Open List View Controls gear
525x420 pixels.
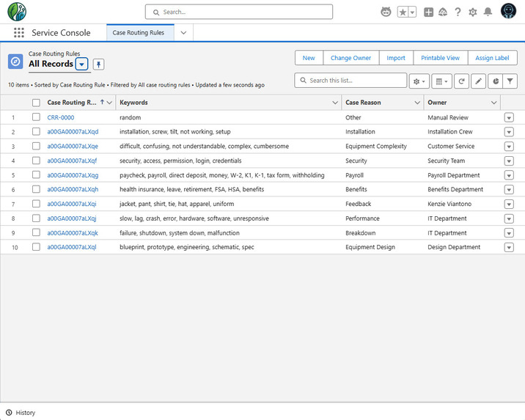click(x=419, y=81)
